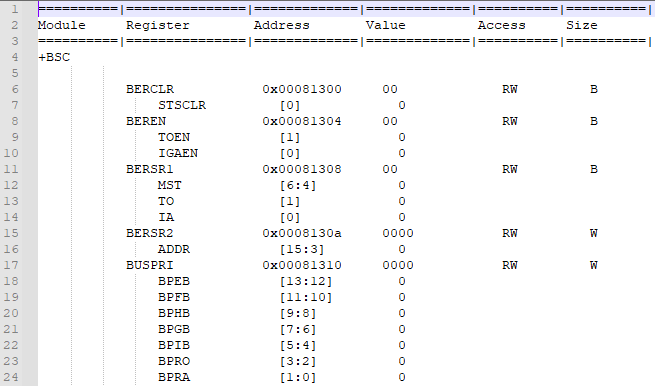Click the Register column header text
The image size is (655, 386).
[158, 25]
